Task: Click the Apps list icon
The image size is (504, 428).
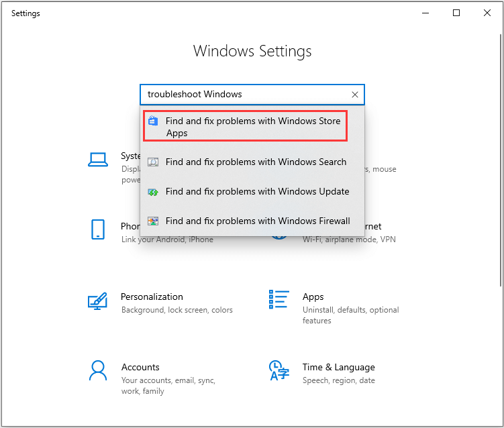Action: (279, 299)
